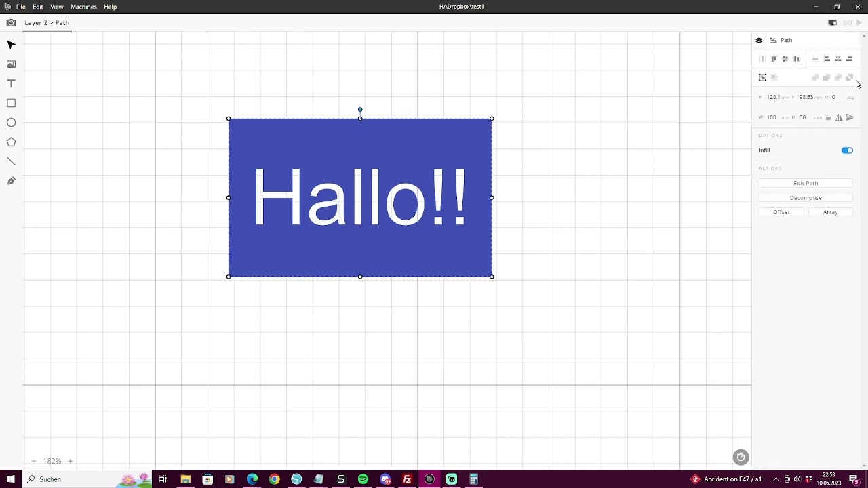Viewport: 868px width, 488px height.
Task: Click the X position field
Action: point(773,97)
